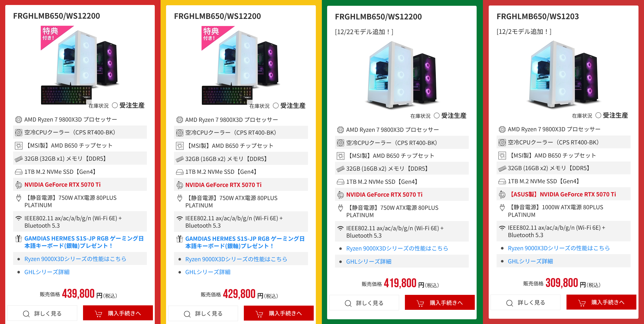Screen dimensions: 644x324
Task: View details 詳しく見る for the 439,800 yen model
Action: [42, 313]
